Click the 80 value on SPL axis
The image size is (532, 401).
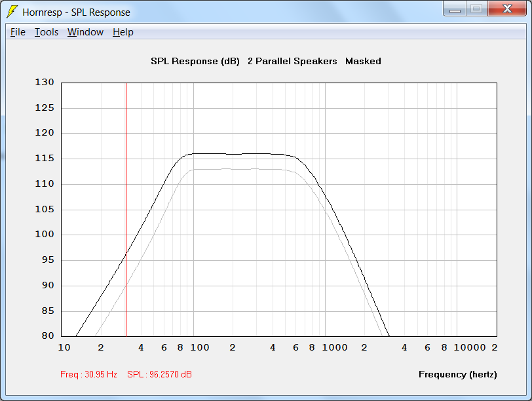click(48, 336)
